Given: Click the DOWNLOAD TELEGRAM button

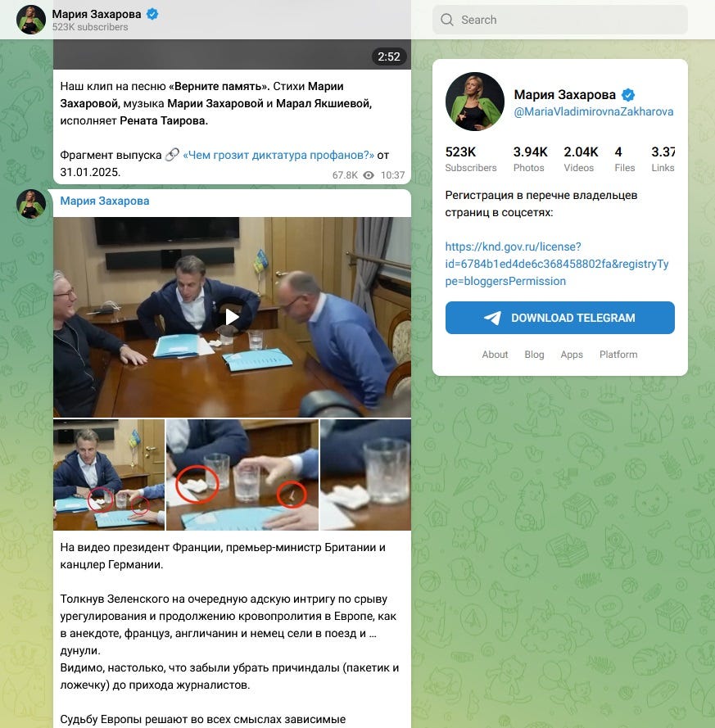Looking at the screenshot, I should click(x=560, y=318).
